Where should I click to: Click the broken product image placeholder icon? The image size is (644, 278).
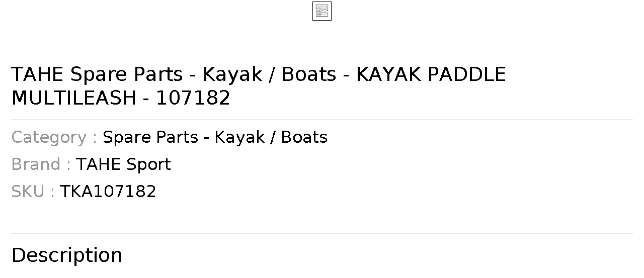click(322, 11)
